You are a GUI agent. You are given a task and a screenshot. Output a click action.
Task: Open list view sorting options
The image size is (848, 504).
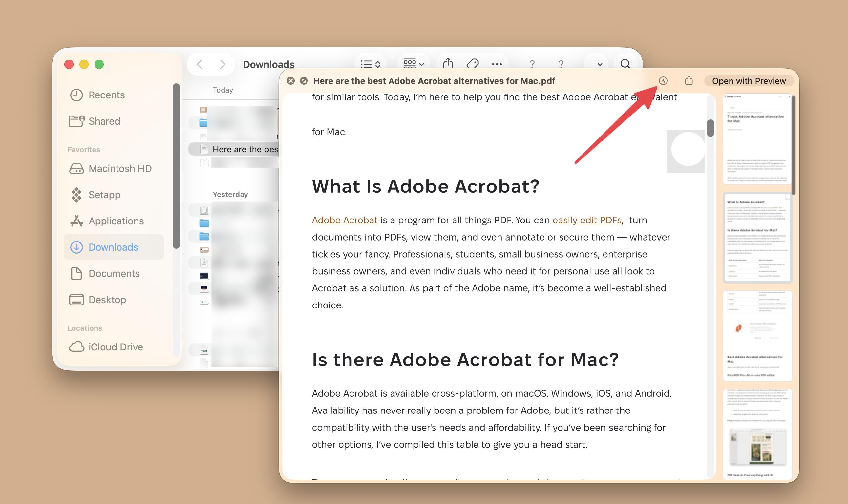371,64
